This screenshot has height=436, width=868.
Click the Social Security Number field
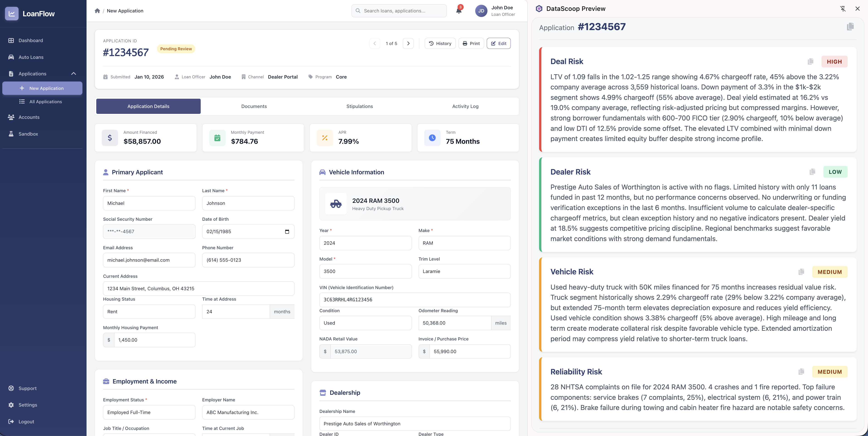[149, 232]
